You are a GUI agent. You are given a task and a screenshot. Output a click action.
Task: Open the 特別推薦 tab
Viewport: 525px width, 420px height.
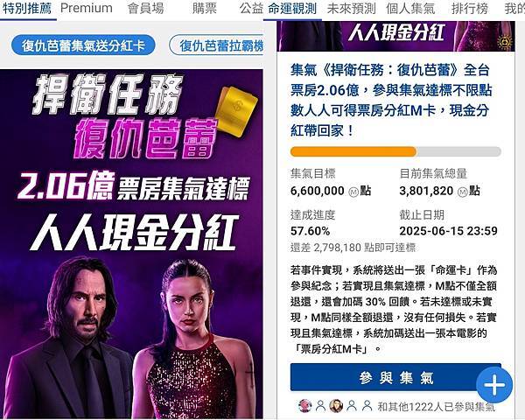(x=27, y=9)
